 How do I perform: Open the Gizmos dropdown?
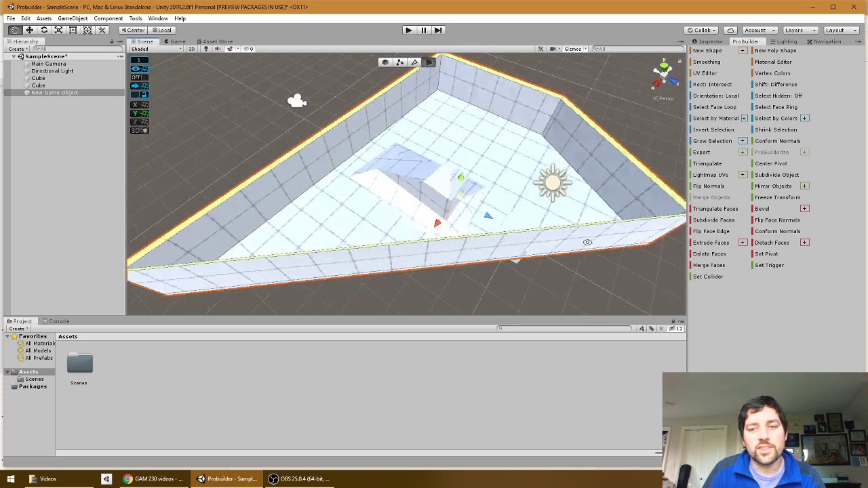click(x=575, y=49)
